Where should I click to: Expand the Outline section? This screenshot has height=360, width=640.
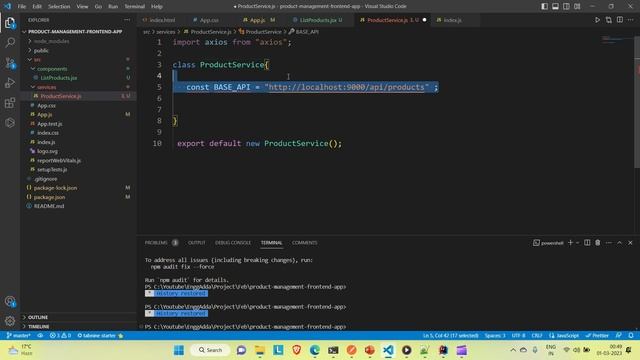(78, 317)
